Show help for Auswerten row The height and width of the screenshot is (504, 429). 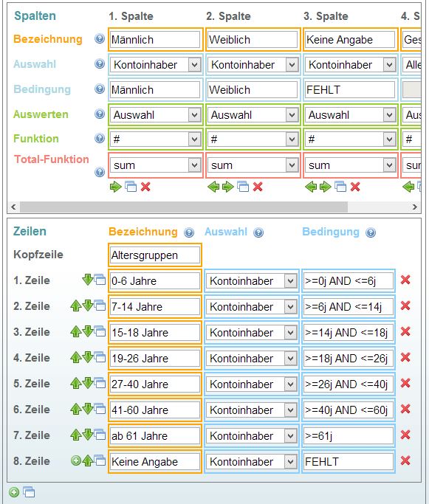tap(100, 114)
